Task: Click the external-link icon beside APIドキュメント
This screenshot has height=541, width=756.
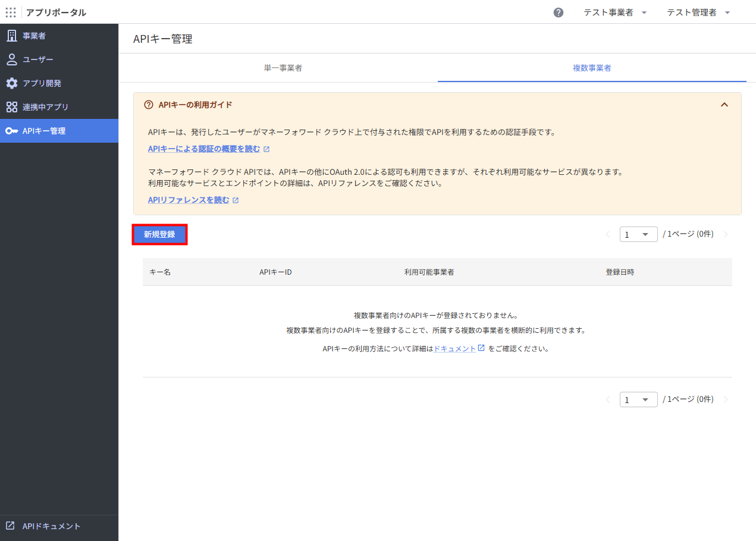Action: point(10,526)
